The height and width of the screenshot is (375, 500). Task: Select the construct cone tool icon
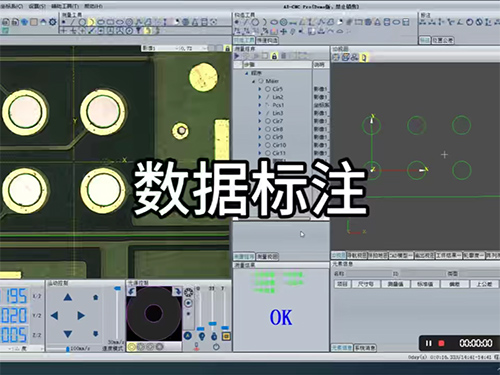coord(377,22)
